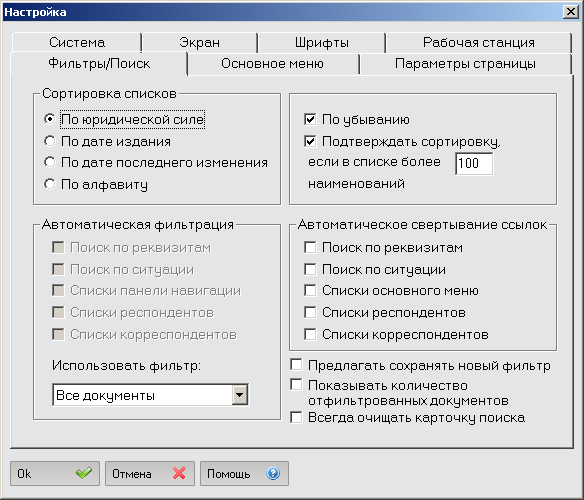Viewport: 584px width, 500px height.
Task: Click the Ok button with green checkmark
Action: (x=55, y=474)
